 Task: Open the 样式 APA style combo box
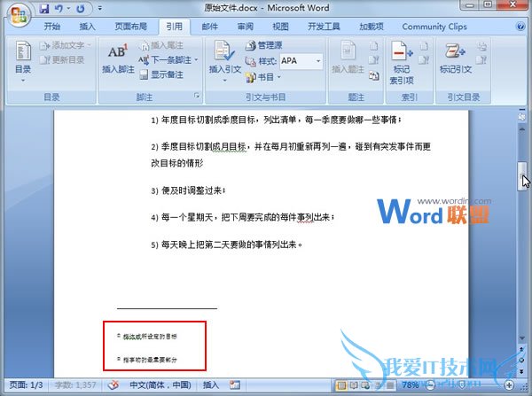tap(301, 61)
